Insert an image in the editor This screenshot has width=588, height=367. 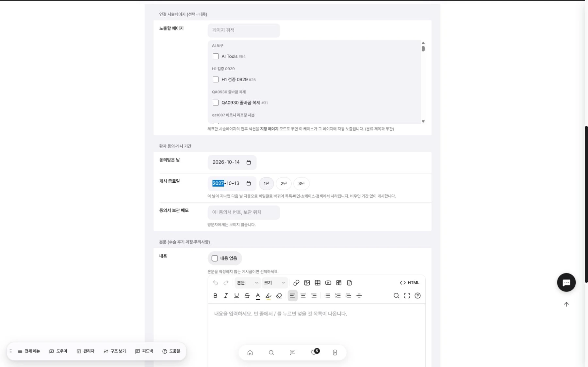coord(307,283)
